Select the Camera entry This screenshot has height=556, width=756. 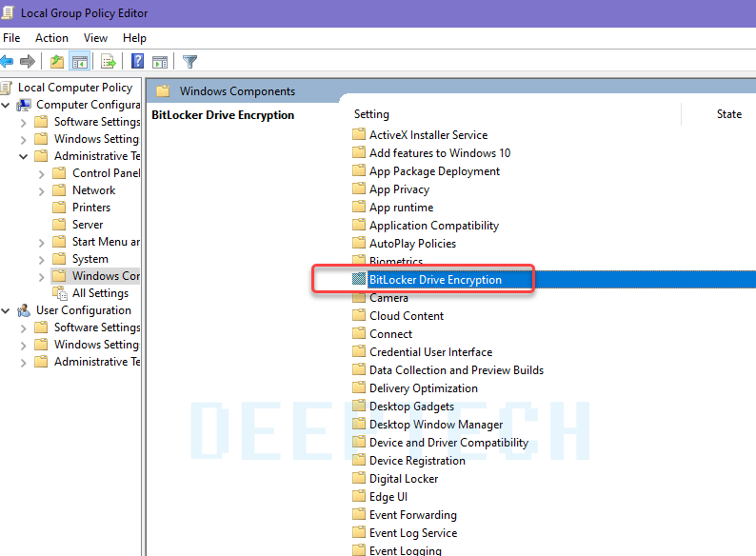[x=388, y=298]
